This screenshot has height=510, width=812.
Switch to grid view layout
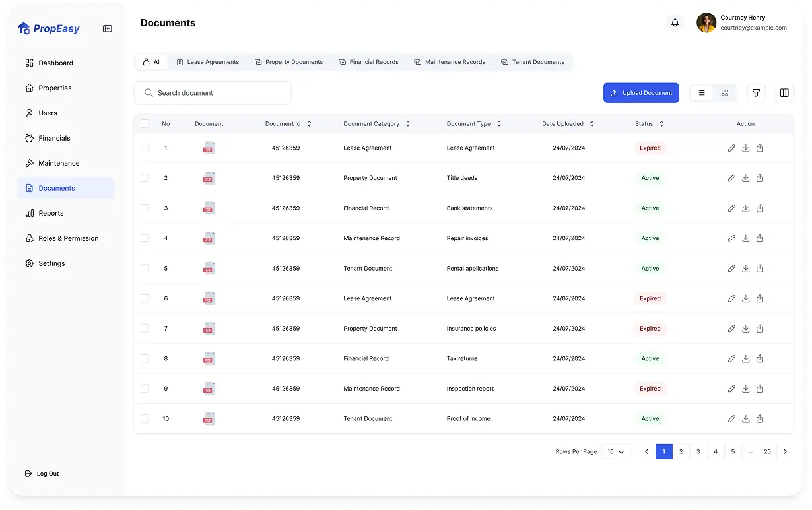click(x=724, y=93)
